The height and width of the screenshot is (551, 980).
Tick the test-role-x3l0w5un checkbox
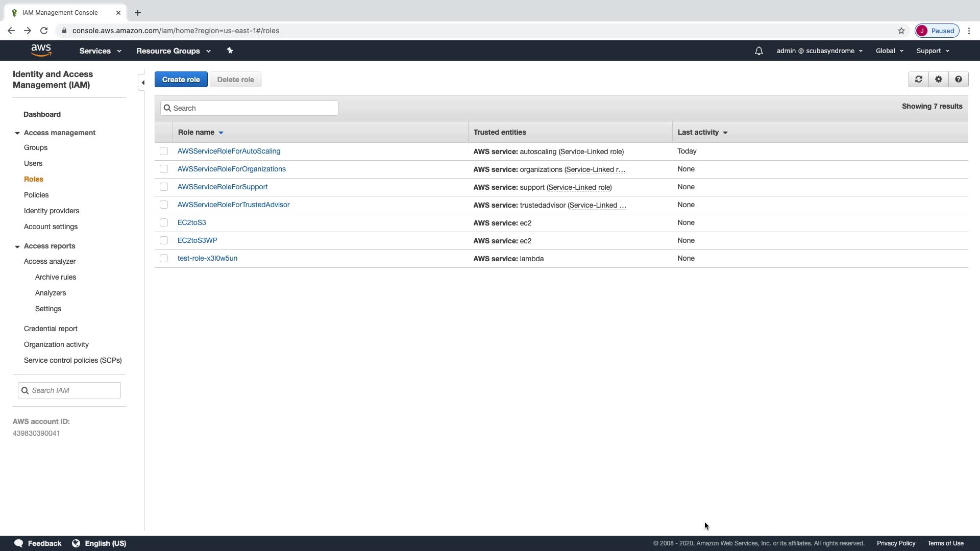tap(164, 258)
